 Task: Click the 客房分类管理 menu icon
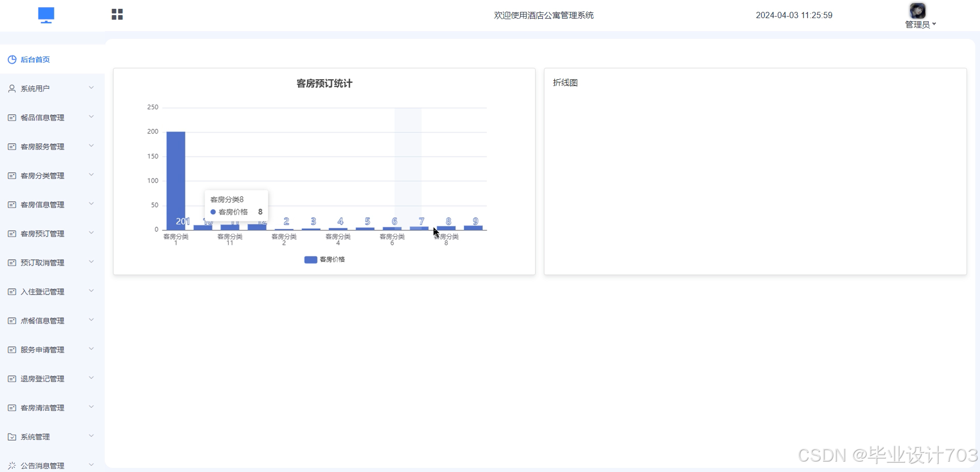point(12,175)
